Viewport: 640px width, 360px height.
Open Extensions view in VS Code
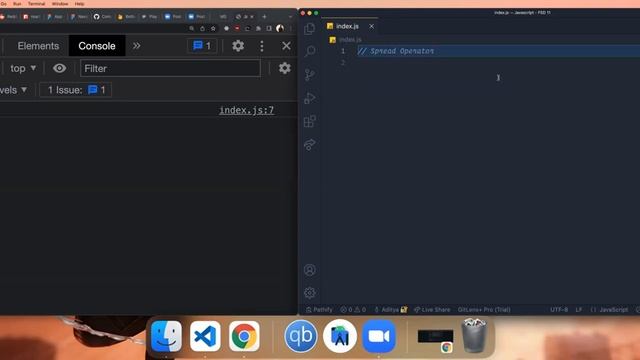310,121
